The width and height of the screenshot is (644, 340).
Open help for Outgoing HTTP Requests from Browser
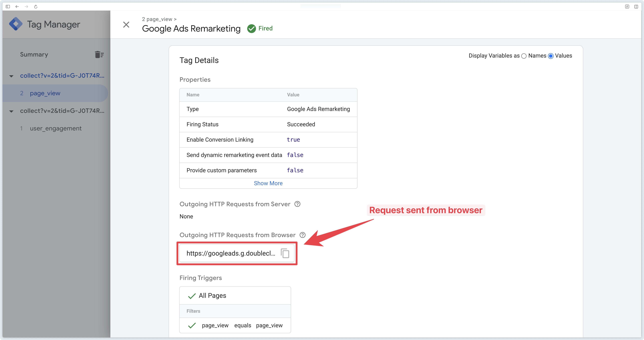point(303,235)
